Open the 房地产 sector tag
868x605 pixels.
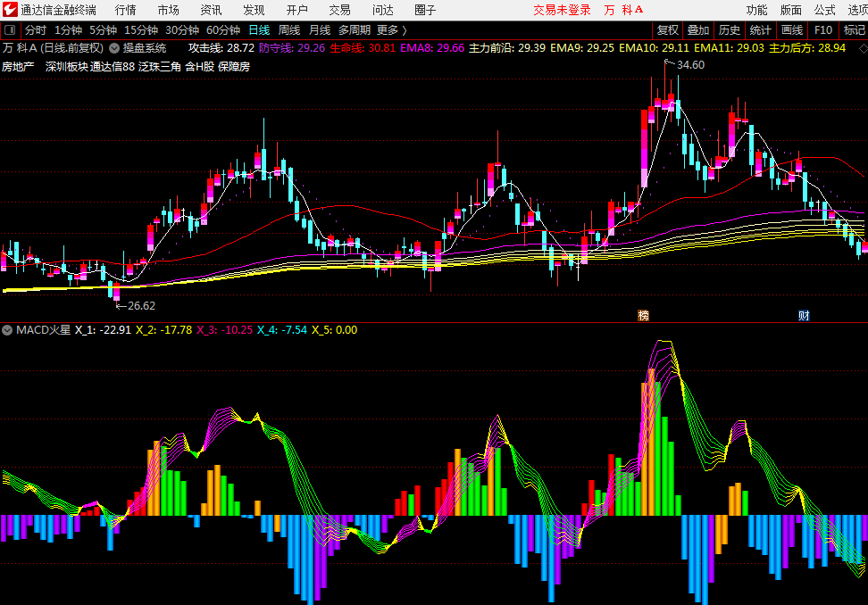coord(18,66)
